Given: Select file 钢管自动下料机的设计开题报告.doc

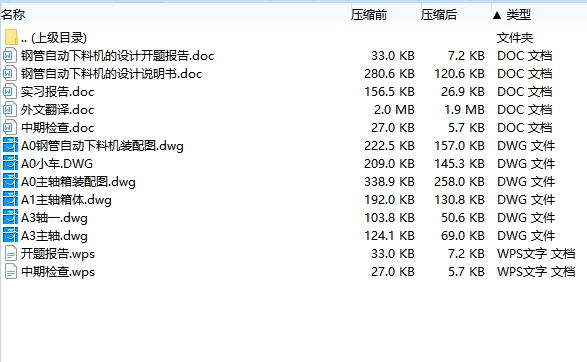Looking at the screenshot, I should 118,56.
